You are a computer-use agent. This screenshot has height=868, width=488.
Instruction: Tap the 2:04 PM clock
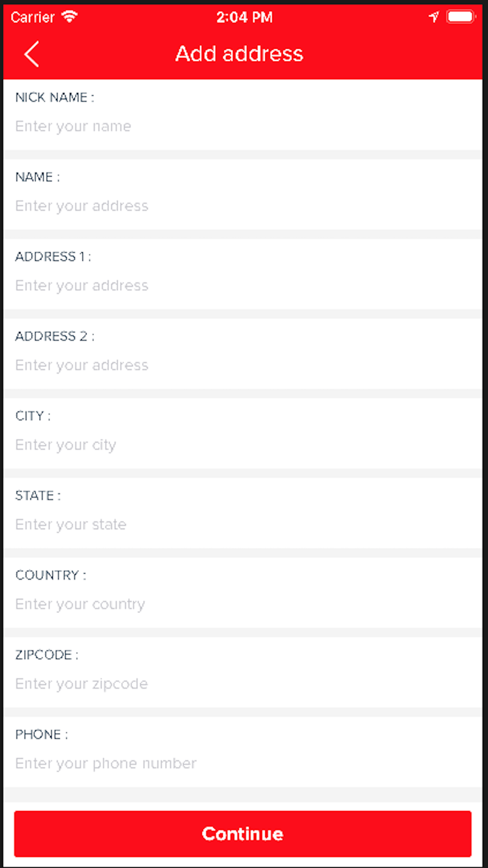244,17
